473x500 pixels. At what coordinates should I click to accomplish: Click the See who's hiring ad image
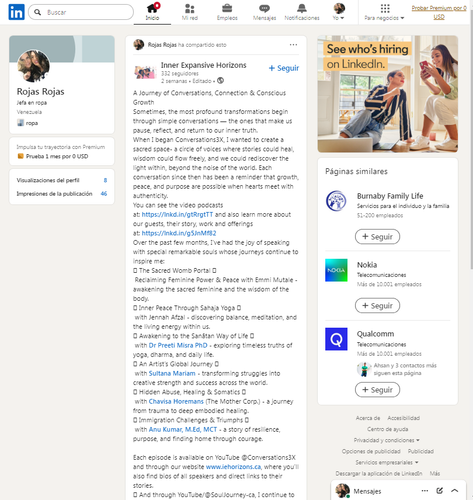tap(388, 94)
